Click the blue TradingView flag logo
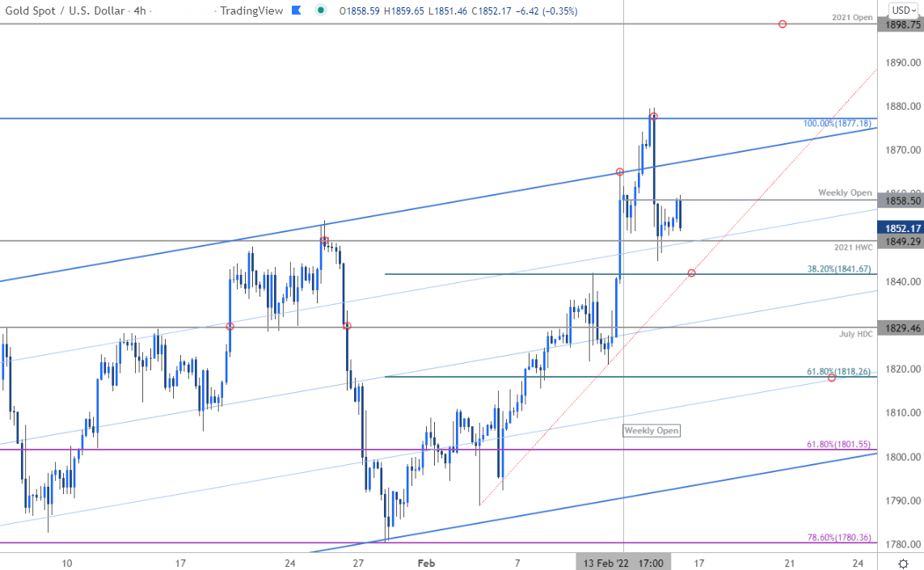924x570 pixels. click(297, 10)
